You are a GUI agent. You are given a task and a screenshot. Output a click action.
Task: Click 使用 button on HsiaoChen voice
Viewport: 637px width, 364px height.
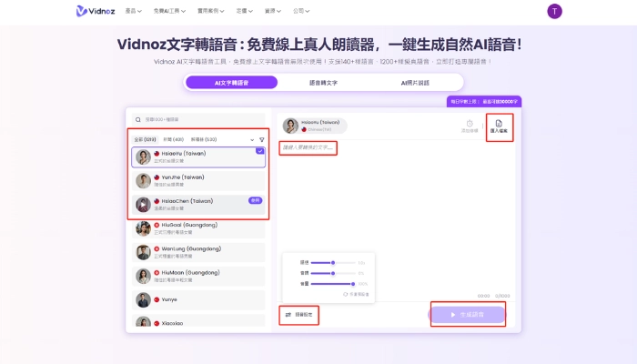[x=255, y=201]
